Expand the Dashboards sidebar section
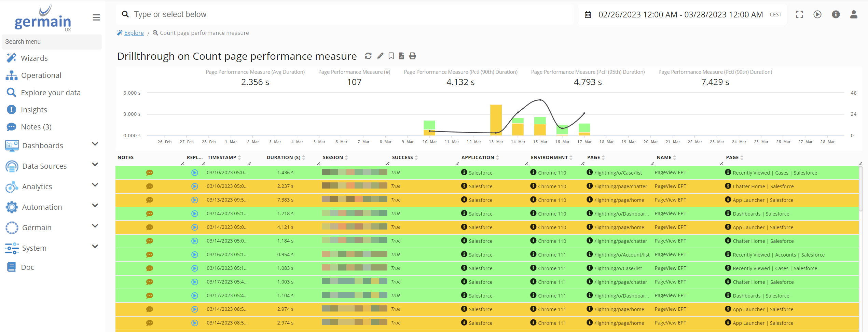The width and height of the screenshot is (868, 332). pyautogui.click(x=95, y=144)
